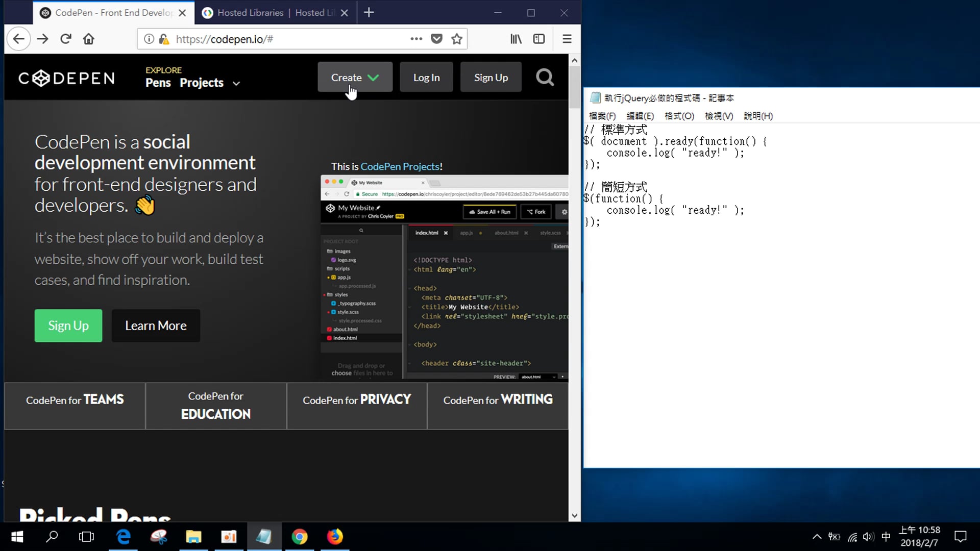Click the address bar URL field
This screenshot has width=980, height=551.
pyautogui.click(x=286, y=39)
